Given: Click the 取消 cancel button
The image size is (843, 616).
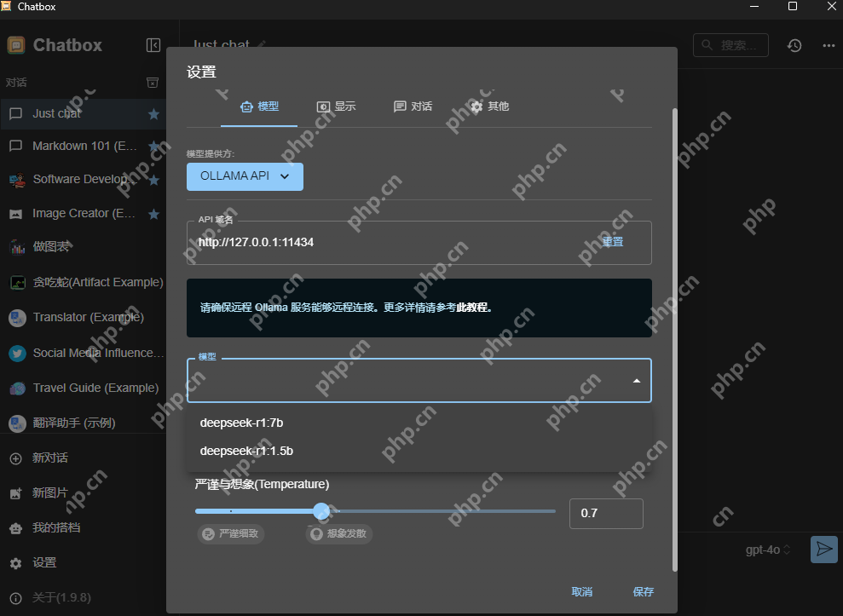Looking at the screenshot, I should pyautogui.click(x=581, y=592).
